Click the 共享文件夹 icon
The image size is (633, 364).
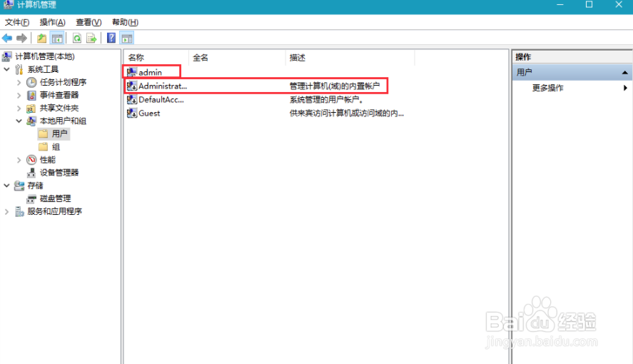click(31, 108)
